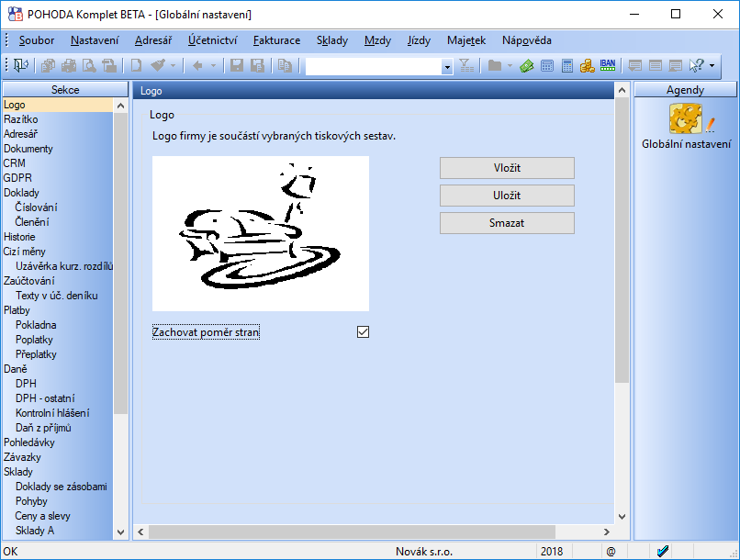Click the new blank record icon

click(136, 65)
